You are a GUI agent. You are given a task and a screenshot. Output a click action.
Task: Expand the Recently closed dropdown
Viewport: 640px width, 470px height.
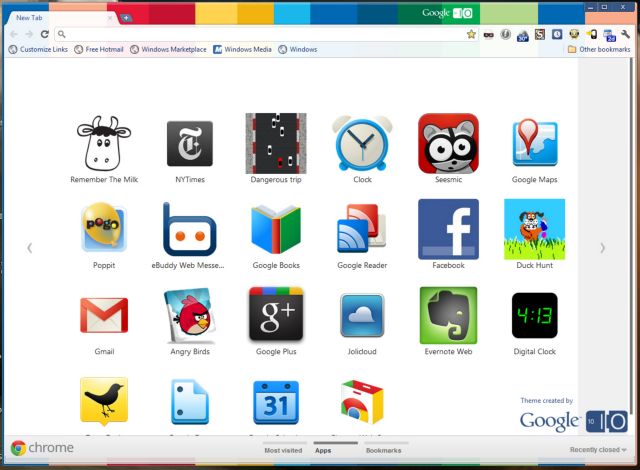598,449
